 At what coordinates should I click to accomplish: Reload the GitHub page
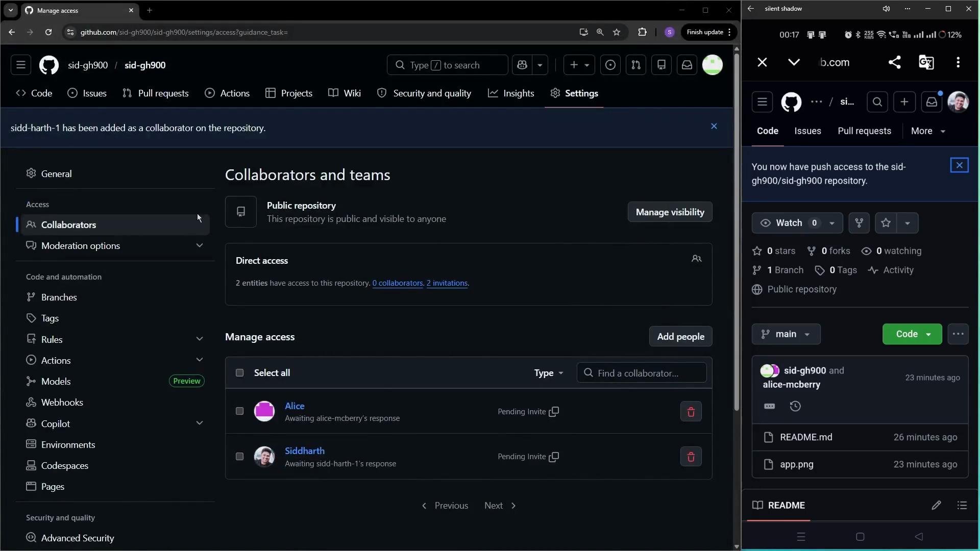(x=48, y=32)
